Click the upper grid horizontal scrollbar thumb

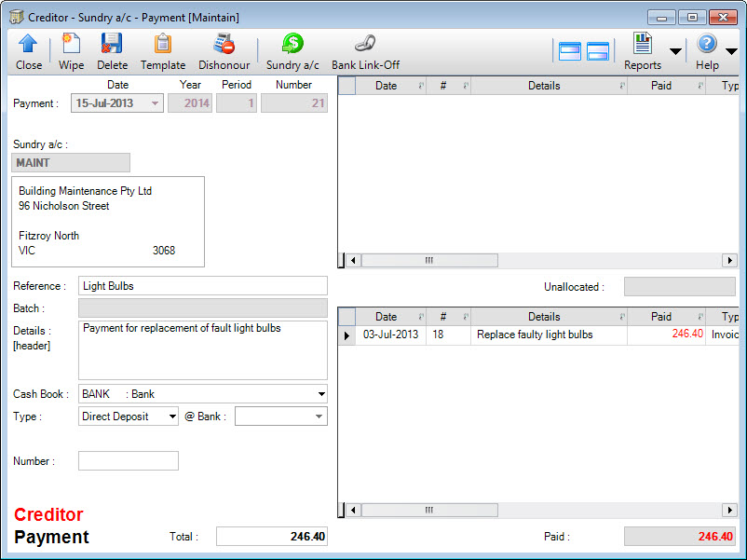429,261
